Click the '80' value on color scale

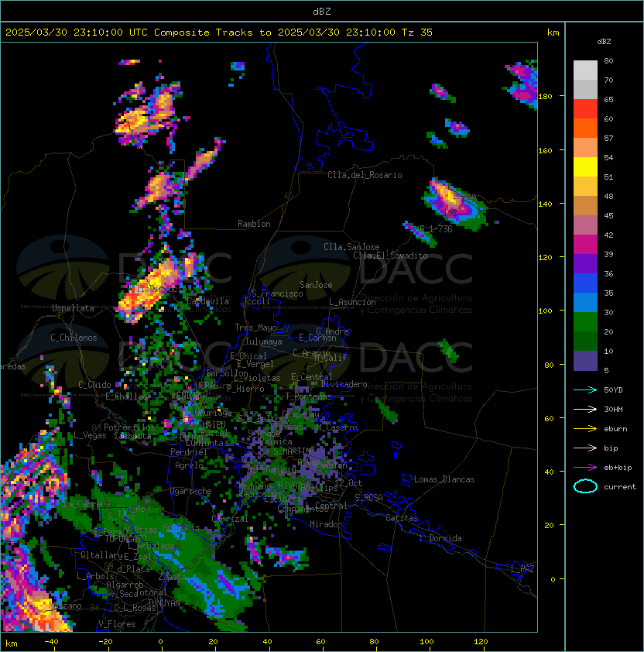(x=608, y=60)
